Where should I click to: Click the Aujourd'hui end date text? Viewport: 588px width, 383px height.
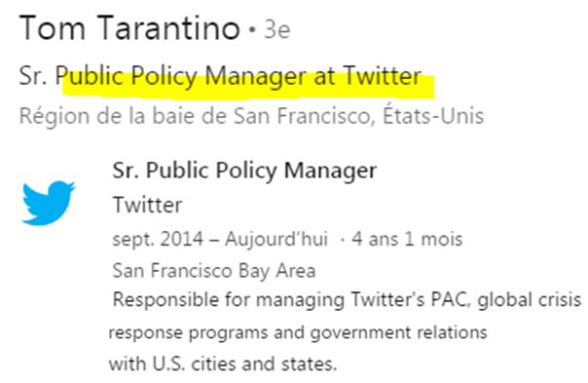pyautogui.click(x=276, y=239)
